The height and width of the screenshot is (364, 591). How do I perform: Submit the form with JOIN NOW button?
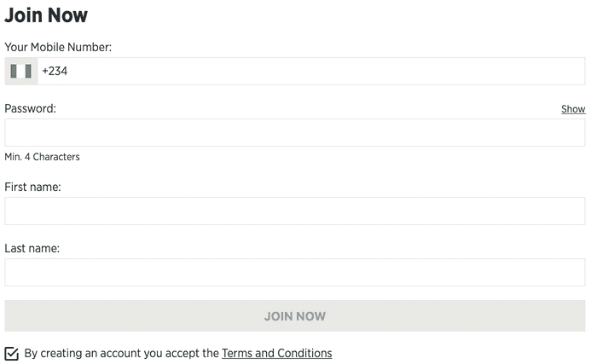295,315
